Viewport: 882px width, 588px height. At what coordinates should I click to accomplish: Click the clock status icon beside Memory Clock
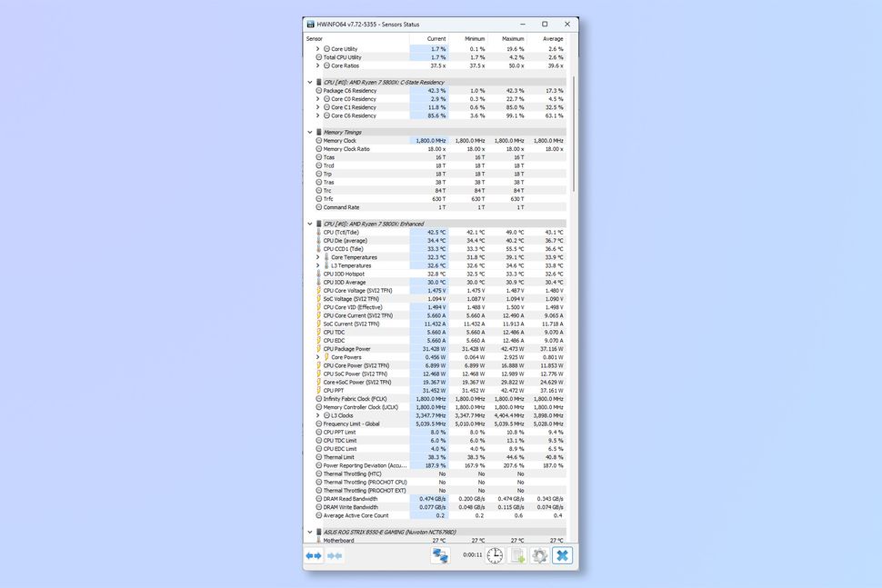[319, 140]
